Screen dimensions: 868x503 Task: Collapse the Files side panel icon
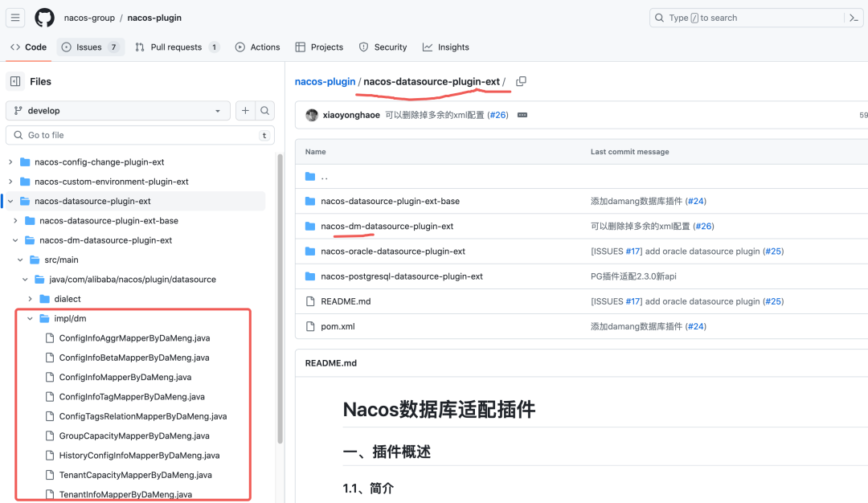[x=15, y=81]
